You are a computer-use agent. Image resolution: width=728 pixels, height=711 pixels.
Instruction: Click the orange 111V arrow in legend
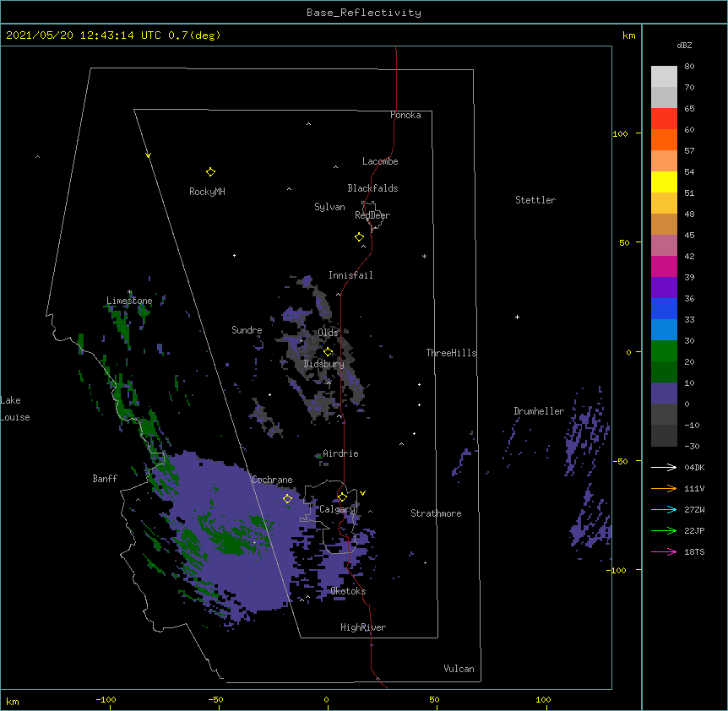664,488
